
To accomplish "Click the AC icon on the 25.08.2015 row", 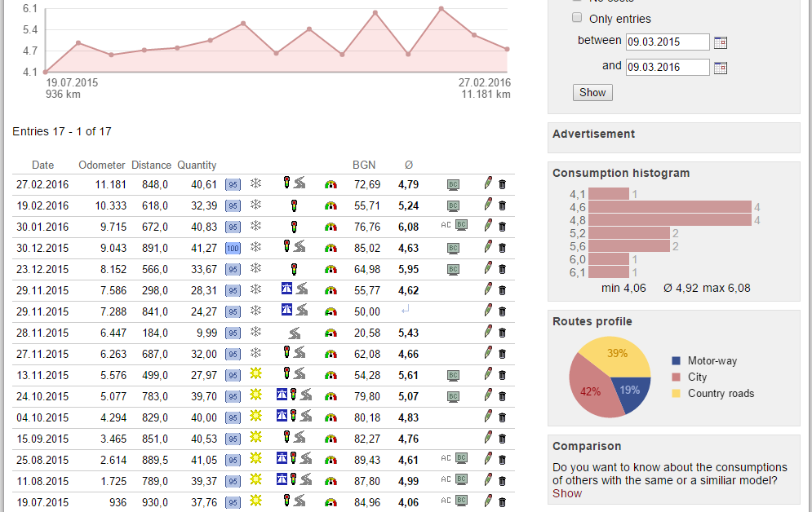I will (445, 459).
